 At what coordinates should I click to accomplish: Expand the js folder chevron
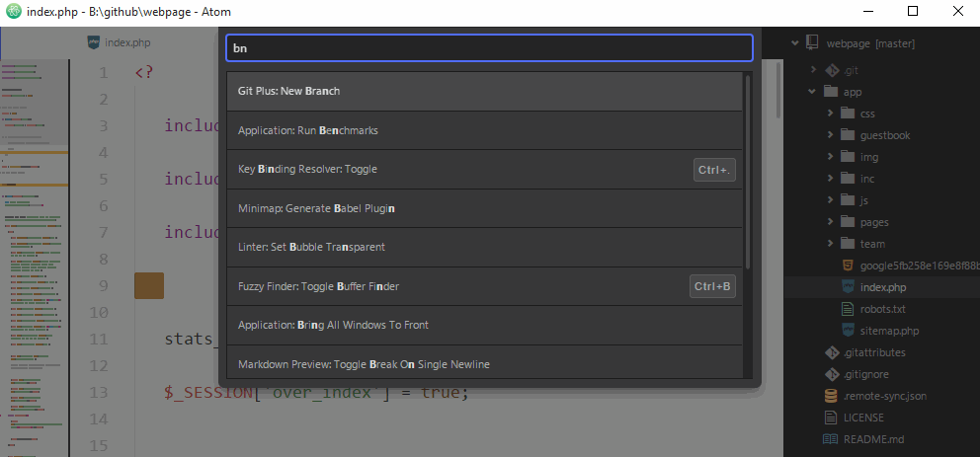[x=830, y=199]
